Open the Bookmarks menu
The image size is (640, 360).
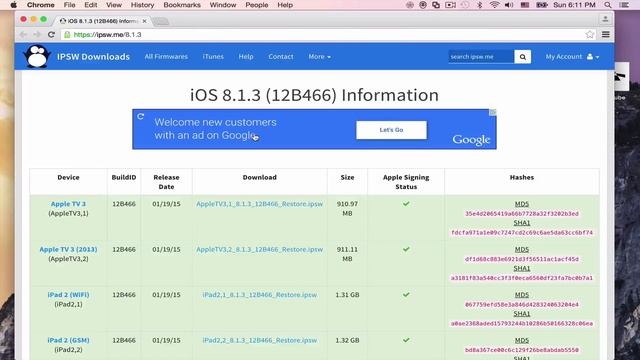182,5
